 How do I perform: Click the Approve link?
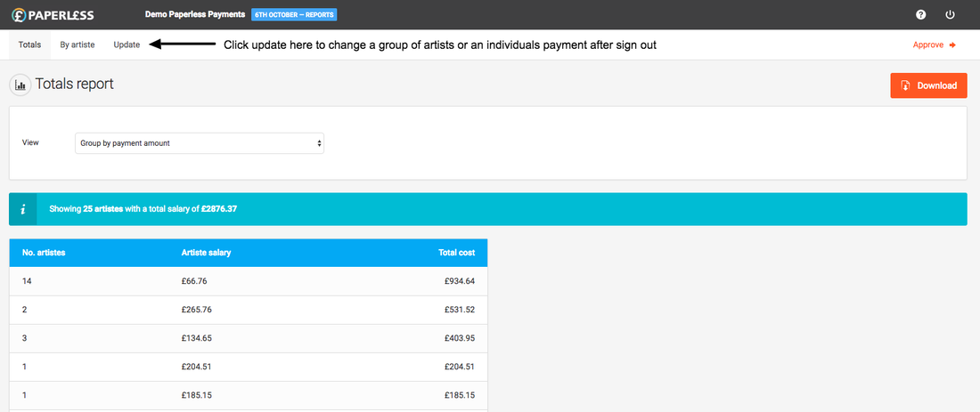coord(929,44)
